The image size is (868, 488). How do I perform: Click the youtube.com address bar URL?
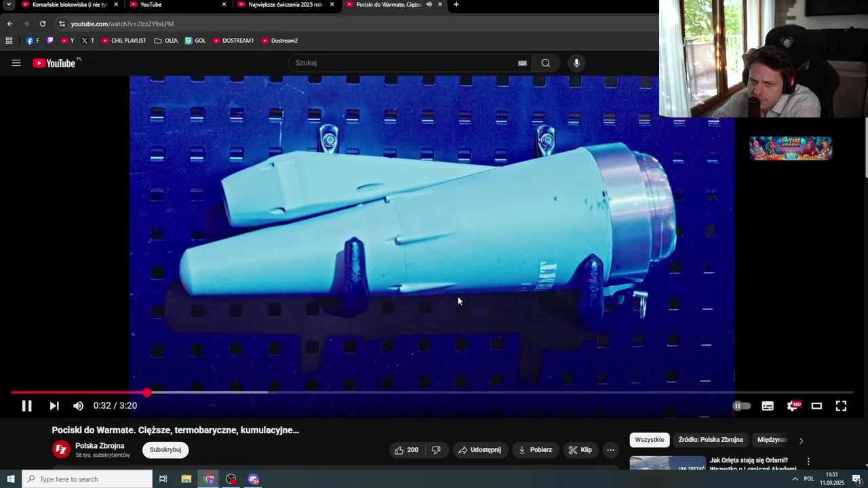pos(122,24)
